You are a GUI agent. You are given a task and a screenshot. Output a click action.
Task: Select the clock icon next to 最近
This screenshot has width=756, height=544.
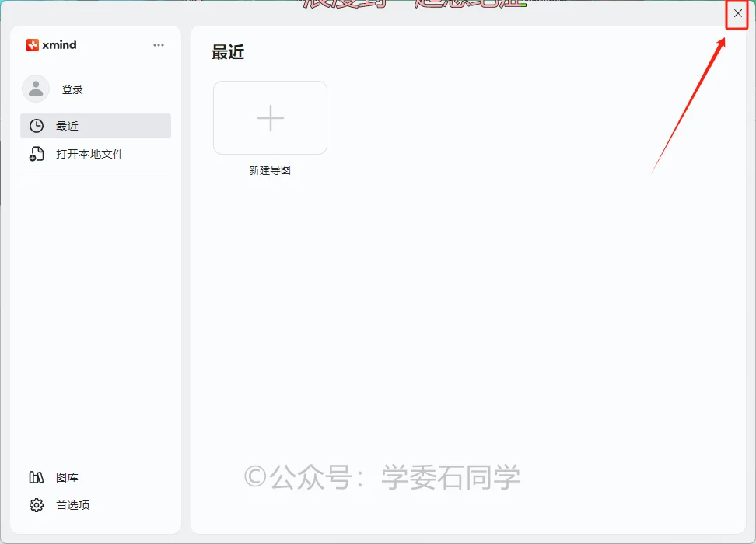tap(35, 125)
